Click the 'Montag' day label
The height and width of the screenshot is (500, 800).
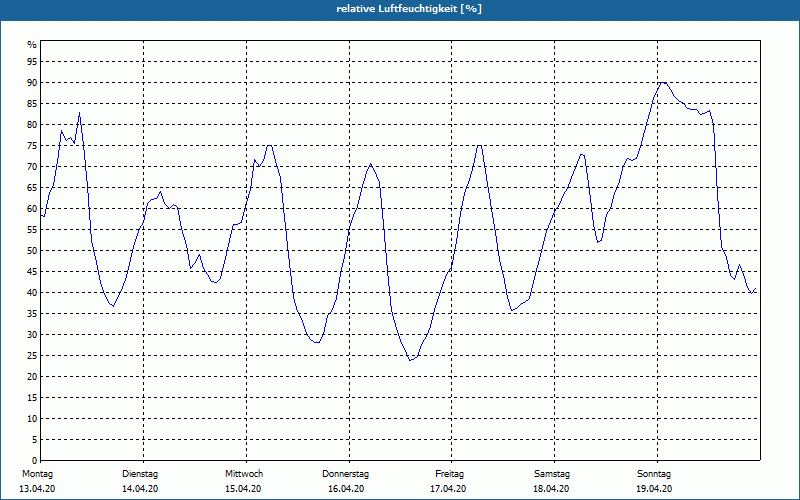tap(37, 474)
